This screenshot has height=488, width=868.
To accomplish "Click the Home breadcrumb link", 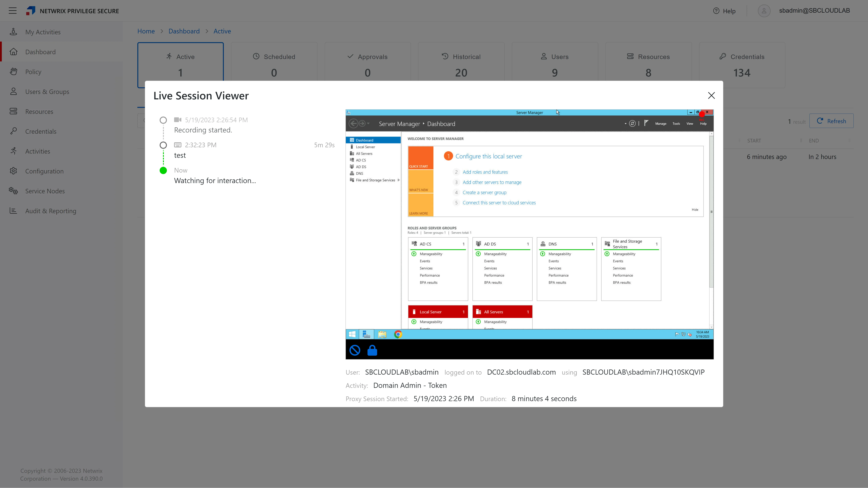I will pos(146,31).
